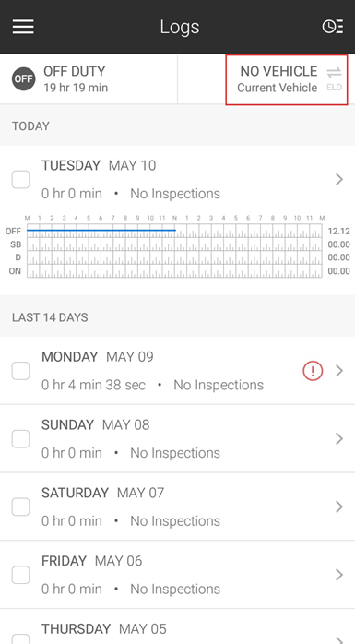355x644 pixels.
Task: Tap NO VEHICLE Current Vehicle selector
Action: click(287, 79)
